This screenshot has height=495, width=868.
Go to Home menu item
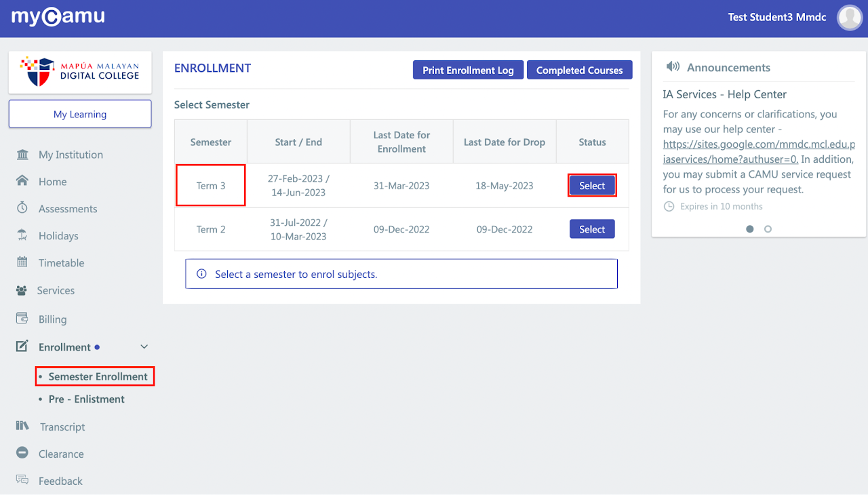52,182
